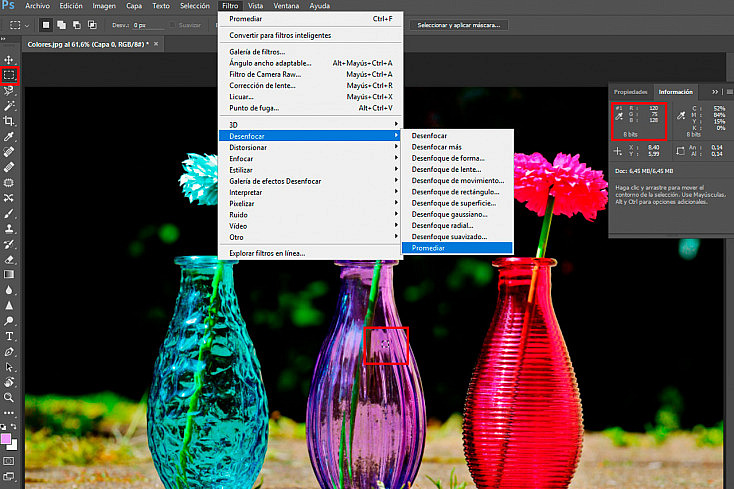Screen dimensions: 734x489
Task: Click the CMYK readout eyedropper icon
Action: (x=681, y=116)
